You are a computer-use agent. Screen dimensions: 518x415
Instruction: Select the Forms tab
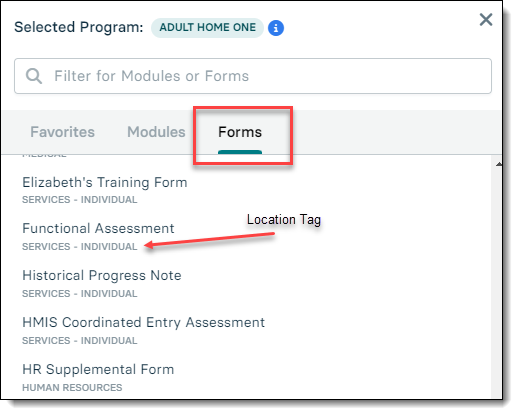tap(240, 132)
